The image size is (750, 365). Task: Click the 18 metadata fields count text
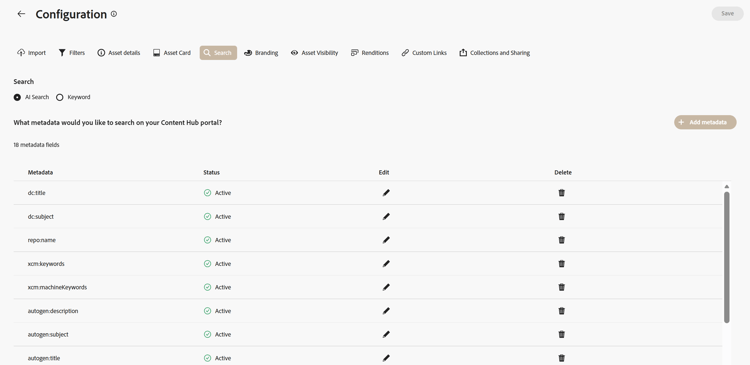pos(36,144)
